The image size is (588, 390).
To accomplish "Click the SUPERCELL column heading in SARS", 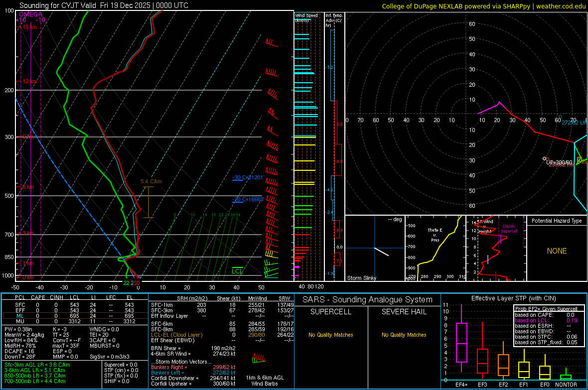I will (331, 312).
